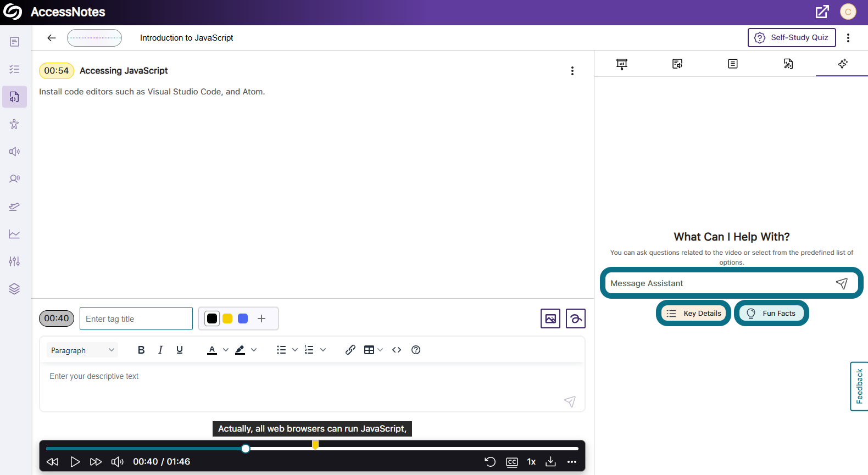Image resolution: width=868 pixels, height=475 pixels.
Task: Open the notes page icon in sidebar
Action: (14, 42)
